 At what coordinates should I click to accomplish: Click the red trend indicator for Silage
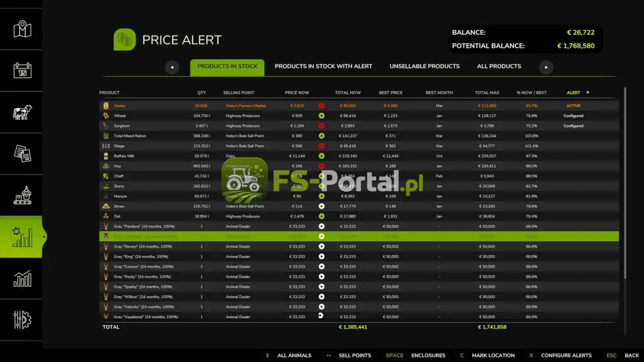click(321, 146)
